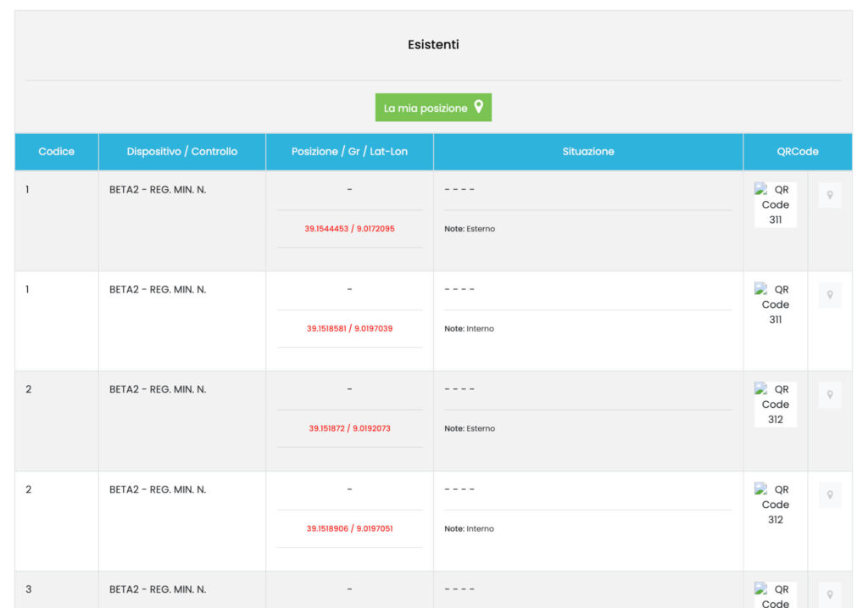Select the Codice column header
868x608 pixels.
click(57, 152)
